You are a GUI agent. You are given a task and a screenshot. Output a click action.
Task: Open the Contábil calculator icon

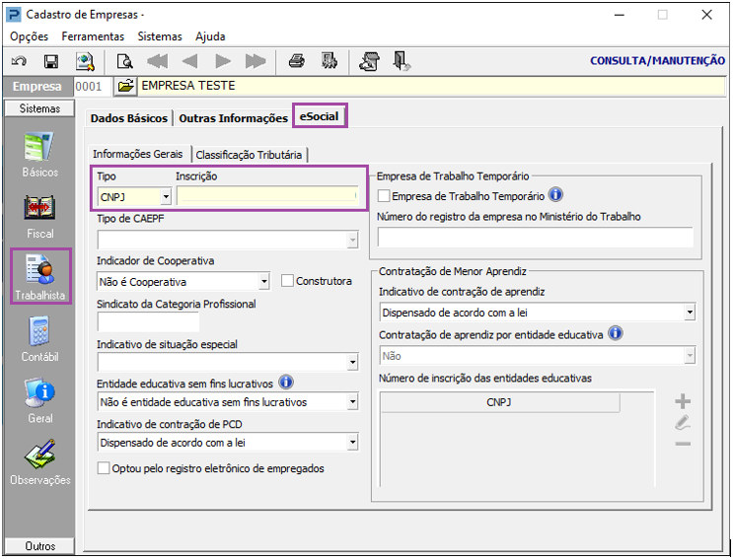coord(39,339)
